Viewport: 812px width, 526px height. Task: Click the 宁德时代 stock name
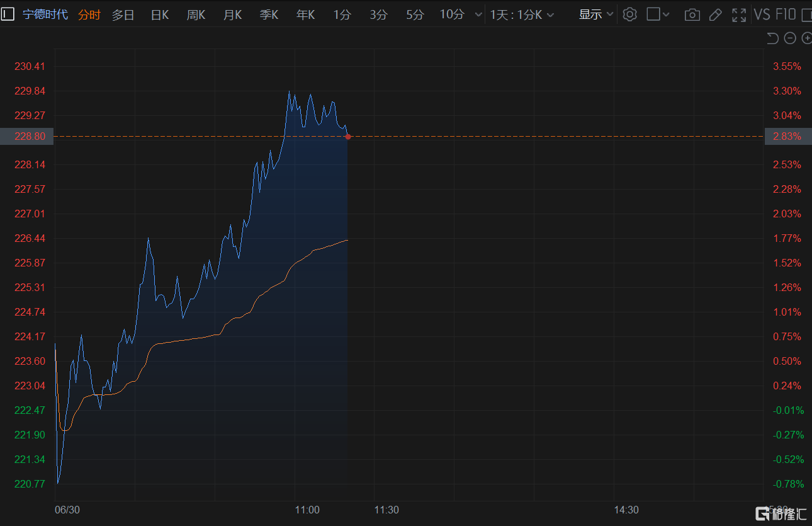pyautogui.click(x=45, y=14)
